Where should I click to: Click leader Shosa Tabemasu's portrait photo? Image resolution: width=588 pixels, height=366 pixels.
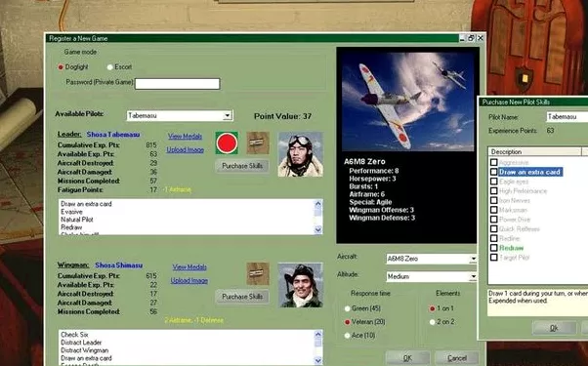[x=301, y=154]
